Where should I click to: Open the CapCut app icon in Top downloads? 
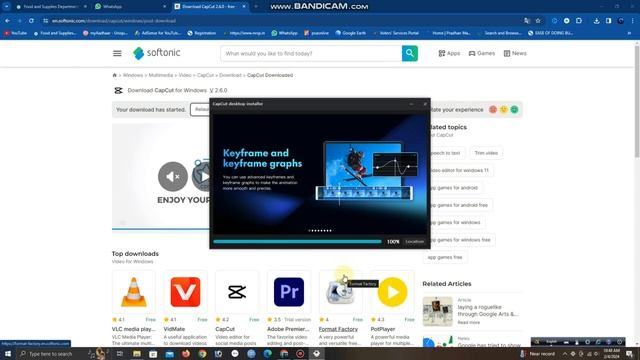(x=237, y=292)
